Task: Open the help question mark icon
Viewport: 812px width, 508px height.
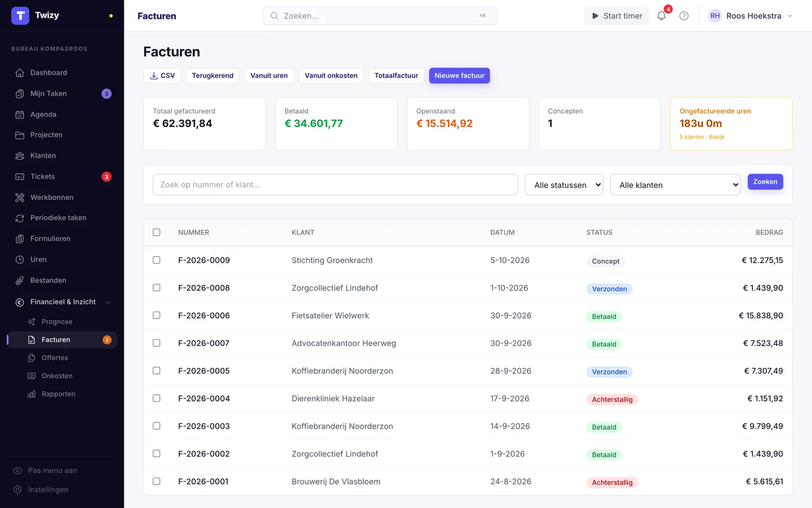Action: point(684,16)
